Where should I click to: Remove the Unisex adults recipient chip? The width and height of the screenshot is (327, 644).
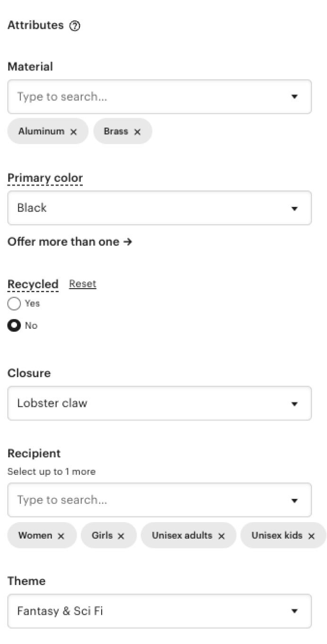tap(220, 535)
